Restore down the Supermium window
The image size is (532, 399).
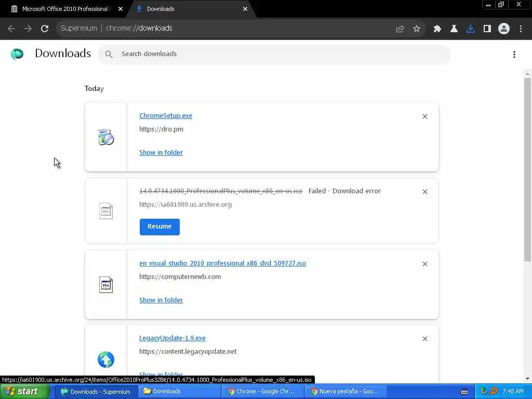click(501, 5)
